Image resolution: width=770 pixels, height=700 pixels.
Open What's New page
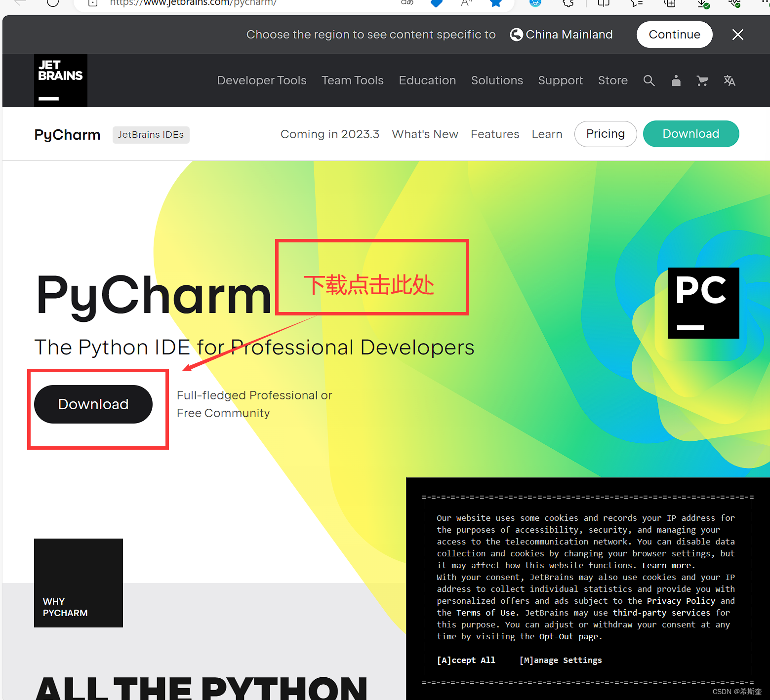[425, 134]
